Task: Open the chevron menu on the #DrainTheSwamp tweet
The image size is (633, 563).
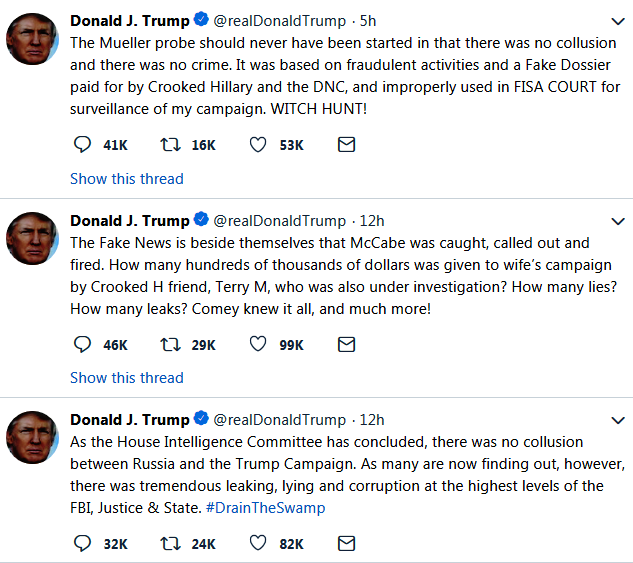Action: click(x=618, y=421)
